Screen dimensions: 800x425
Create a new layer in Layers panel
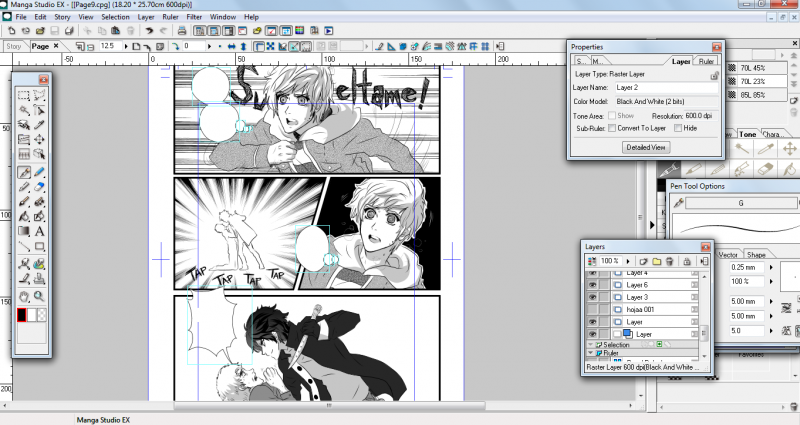[x=643, y=261]
